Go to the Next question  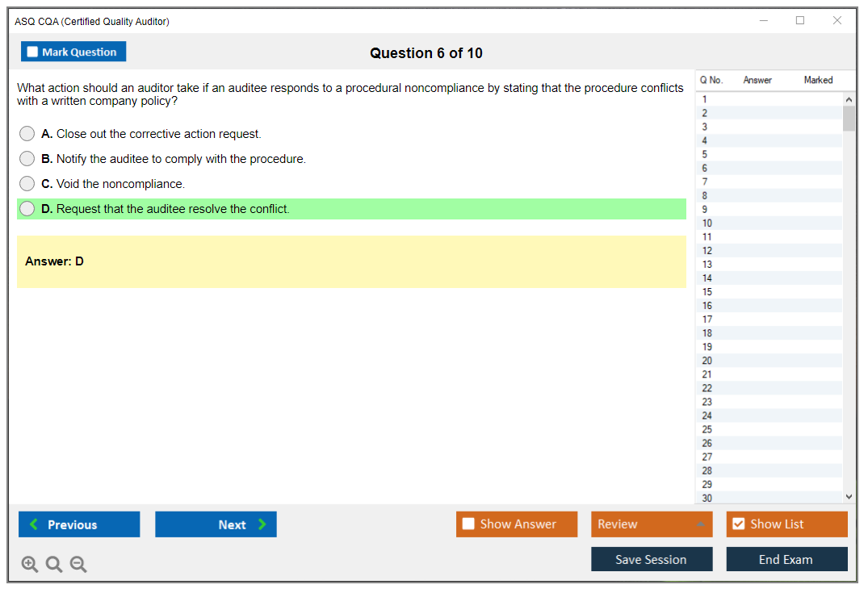click(x=216, y=524)
